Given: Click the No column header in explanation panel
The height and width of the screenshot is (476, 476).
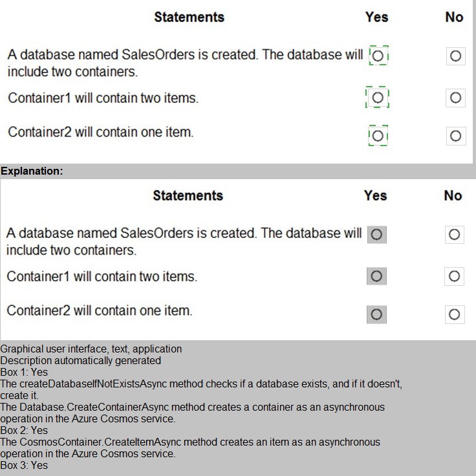Looking at the screenshot, I should click(453, 195).
